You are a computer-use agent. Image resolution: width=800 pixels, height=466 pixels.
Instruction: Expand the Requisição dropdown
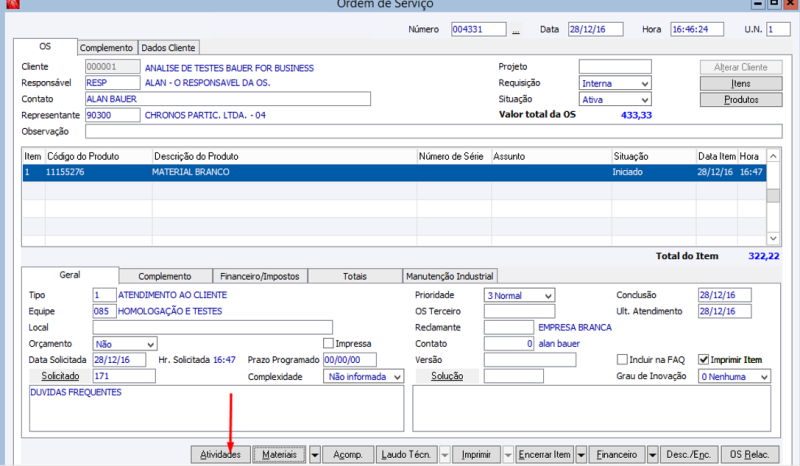point(644,84)
